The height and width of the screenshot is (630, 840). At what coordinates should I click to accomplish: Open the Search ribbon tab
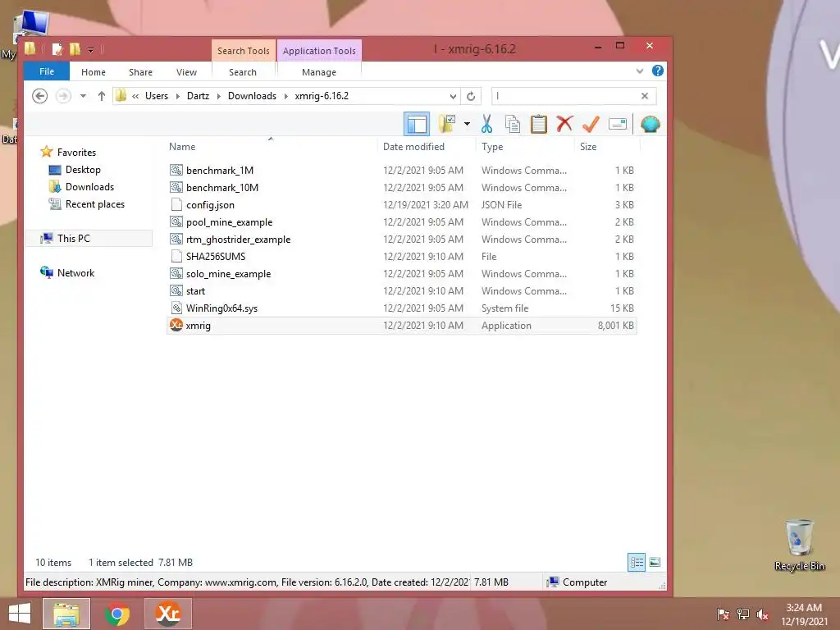[243, 72]
